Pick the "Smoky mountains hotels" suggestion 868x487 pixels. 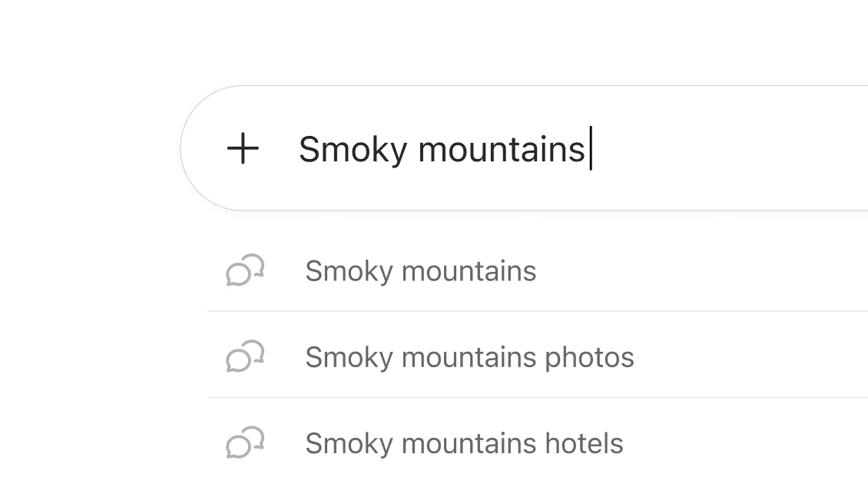click(464, 443)
